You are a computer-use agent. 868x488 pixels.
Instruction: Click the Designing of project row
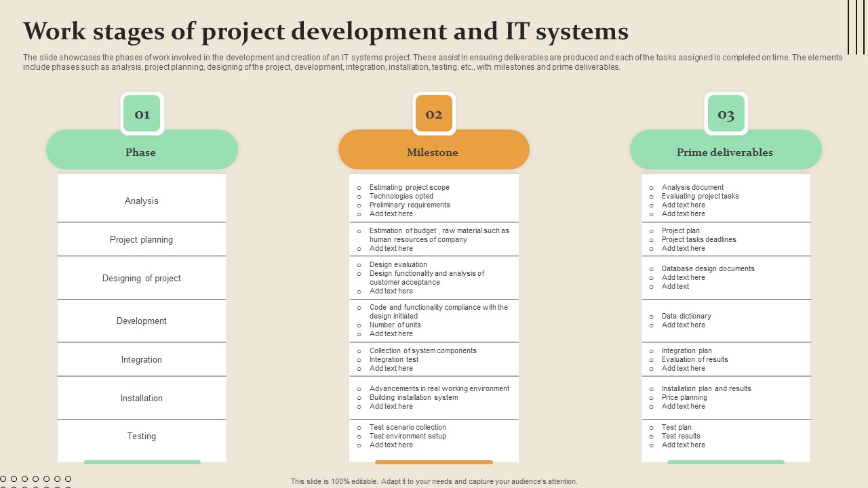(142, 278)
